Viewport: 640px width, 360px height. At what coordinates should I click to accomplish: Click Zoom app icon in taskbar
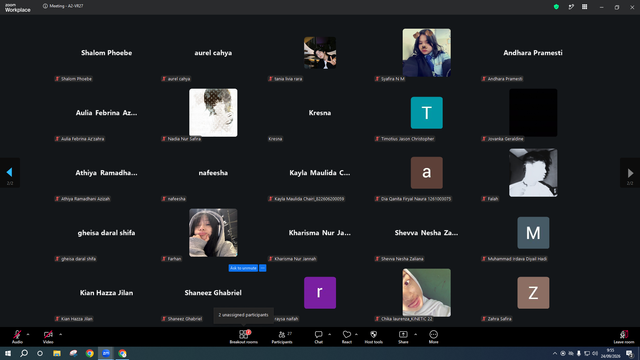[x=106, y=353]
